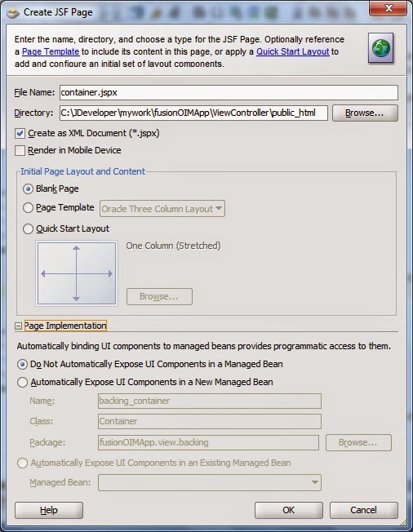The width and height of the screenshot is (413, 532).
Task: Open the Oracle Three Column Layout dropdown
Action: pos(162,209)
